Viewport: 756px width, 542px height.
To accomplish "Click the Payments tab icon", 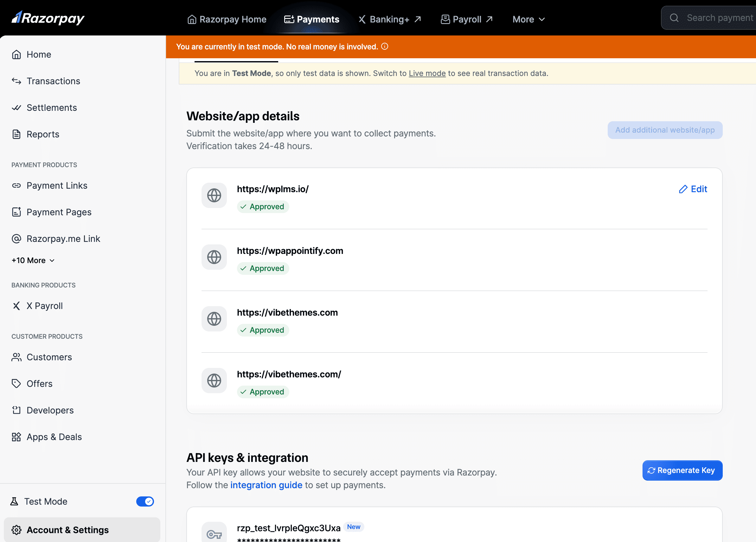I will (289, 19).
